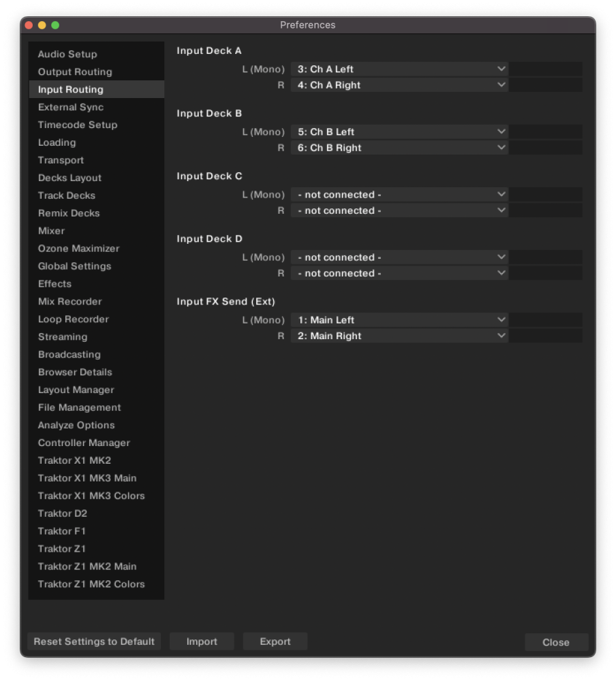The width and height of the screenshot is (616, 681).
Task: Open Broadcasting settings
Action: click(97, 354)
